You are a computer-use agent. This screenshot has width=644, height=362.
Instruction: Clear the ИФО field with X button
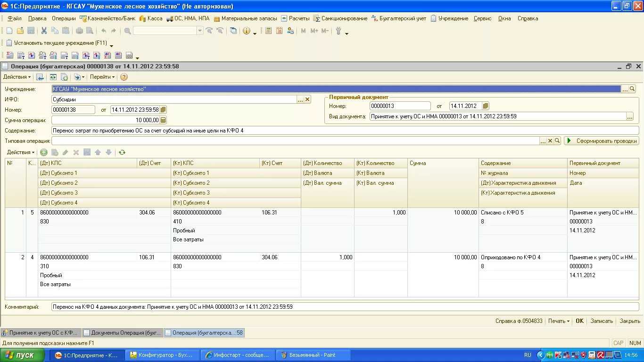click(307, 99)
